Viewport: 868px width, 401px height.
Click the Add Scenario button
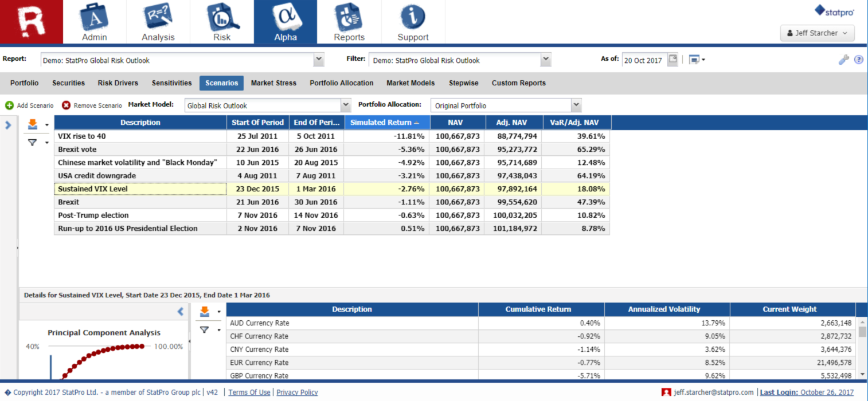pyautogui.click(x=29, y=105)
